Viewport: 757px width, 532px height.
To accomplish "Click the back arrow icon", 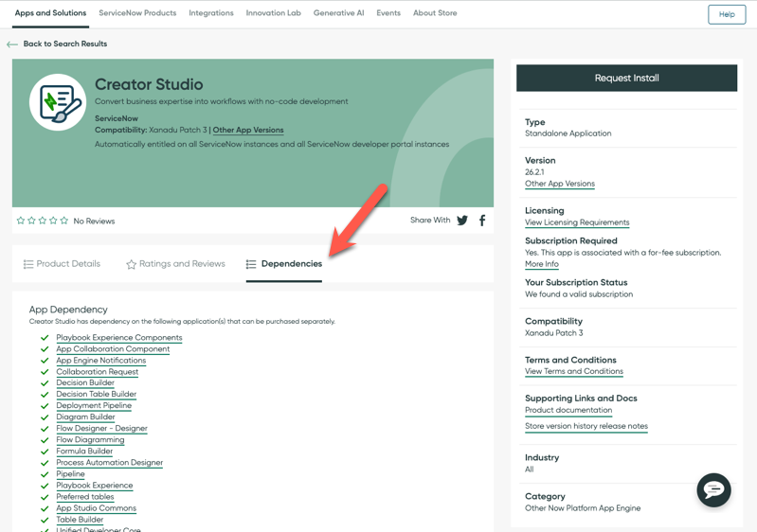I will (12, 44).
